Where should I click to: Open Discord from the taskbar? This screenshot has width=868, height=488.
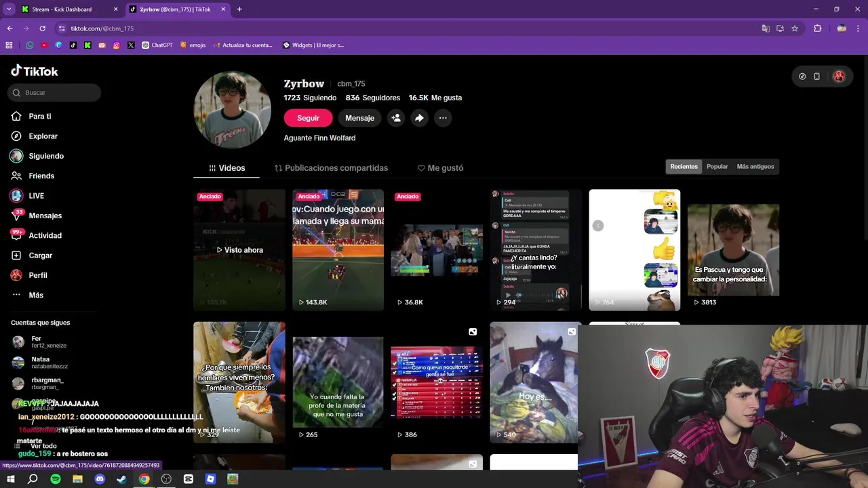coord(100,479)
